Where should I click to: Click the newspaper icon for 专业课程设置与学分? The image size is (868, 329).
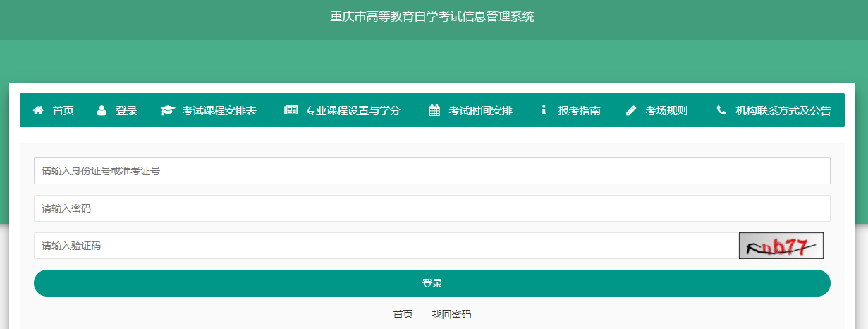click(x=291, y=110)
